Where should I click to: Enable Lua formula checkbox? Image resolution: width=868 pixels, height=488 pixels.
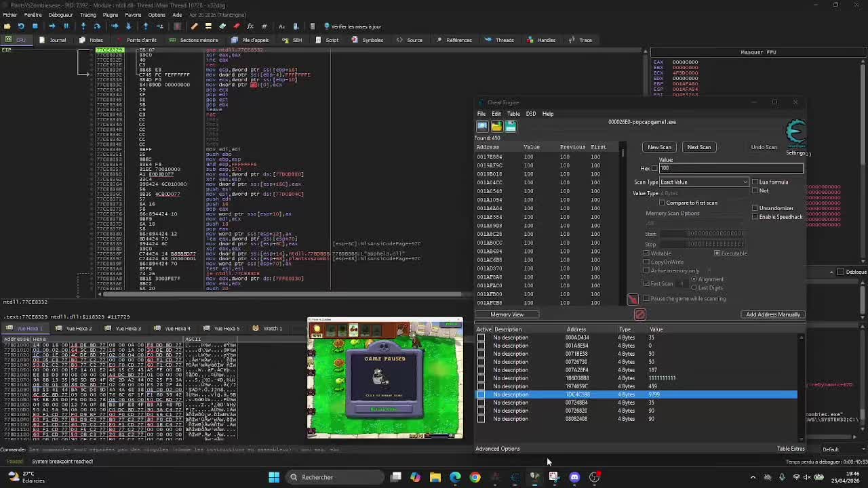[755, 182]
